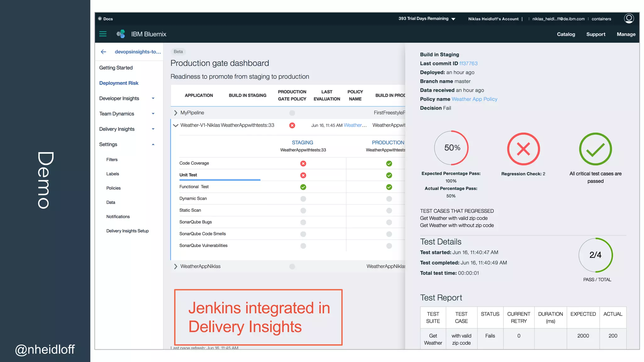Open Delivery Insights Setup page
Screen dimensions: 644x362
tap(127, 231)
